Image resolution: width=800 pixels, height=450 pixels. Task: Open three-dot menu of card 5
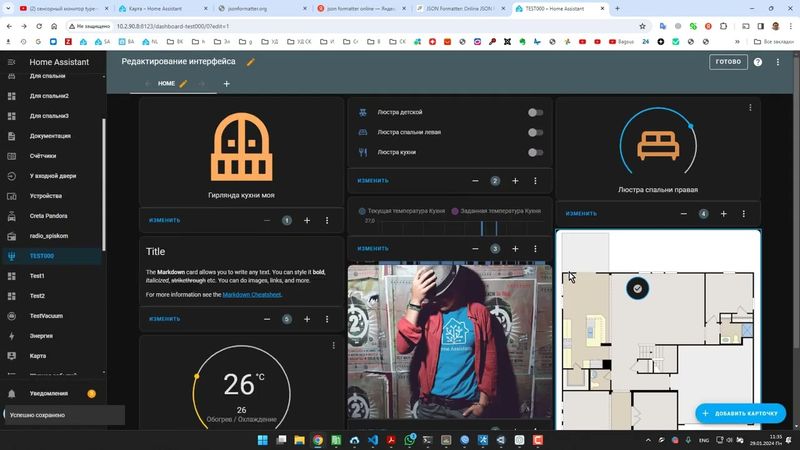[327, 319]
